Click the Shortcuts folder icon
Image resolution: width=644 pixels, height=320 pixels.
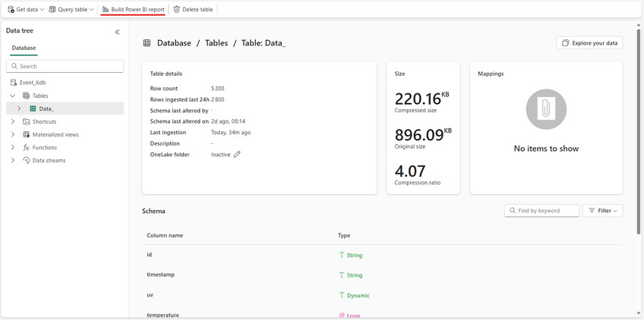pyautogui.click(x=26, y=121)
